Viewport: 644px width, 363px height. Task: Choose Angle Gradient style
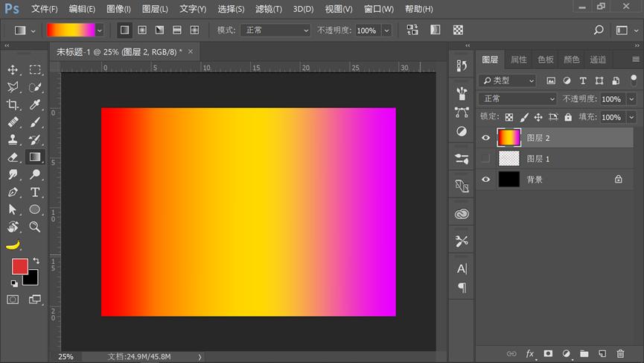click(159, 30)
